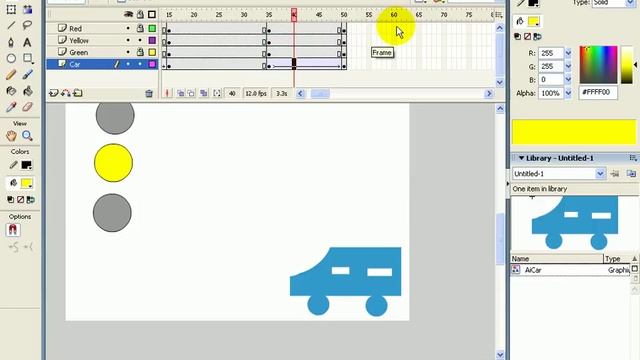Open the fill color picker in toolbox

pos(27,184)
